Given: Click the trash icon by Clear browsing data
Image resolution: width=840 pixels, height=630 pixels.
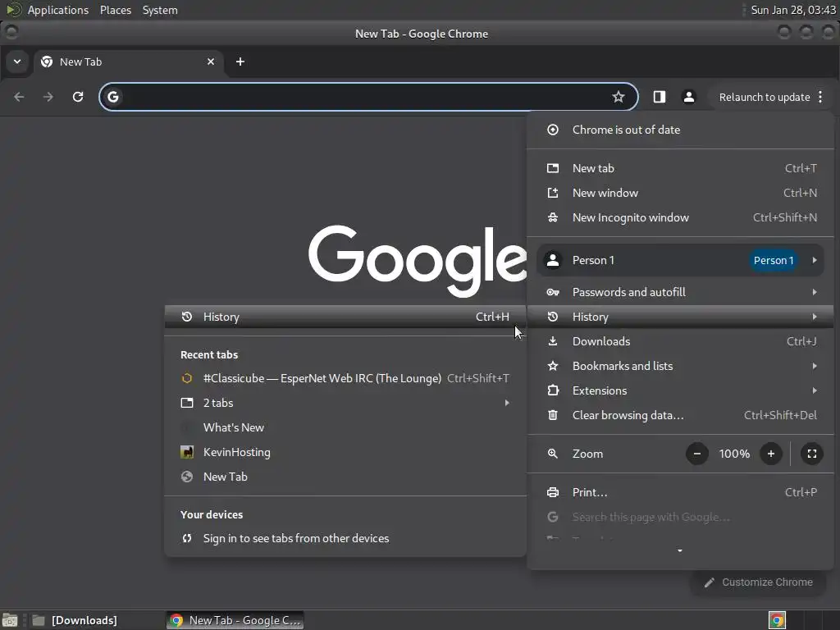Looking at the screenshot, I should pos(552,415).
